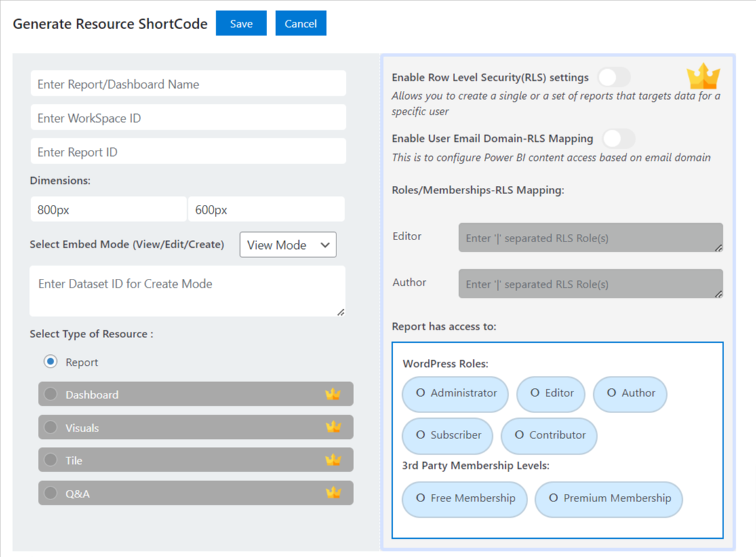This screenshot has height=557, width=756.
Task: Click the crown icon on Q&A row
Action: [x=333, y=493]
